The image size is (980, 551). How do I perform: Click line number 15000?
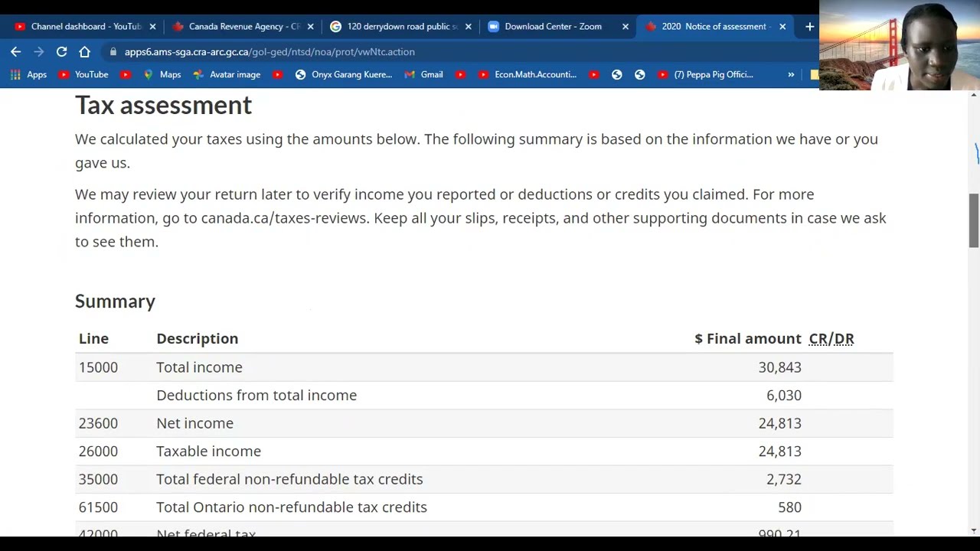pos(98,367)
